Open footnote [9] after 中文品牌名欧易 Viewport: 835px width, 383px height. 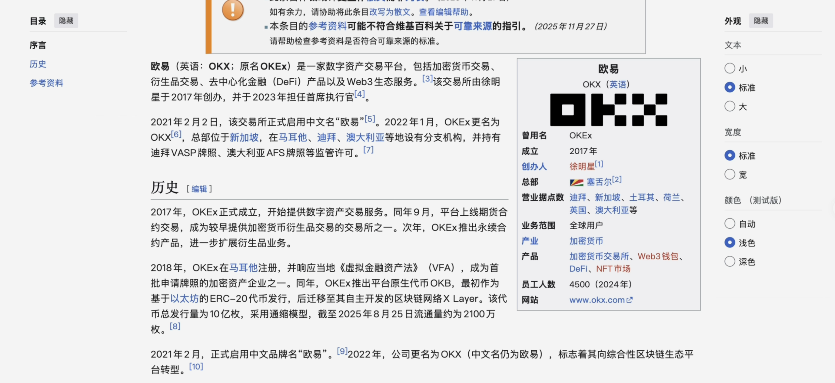click(x=342, y=351)
